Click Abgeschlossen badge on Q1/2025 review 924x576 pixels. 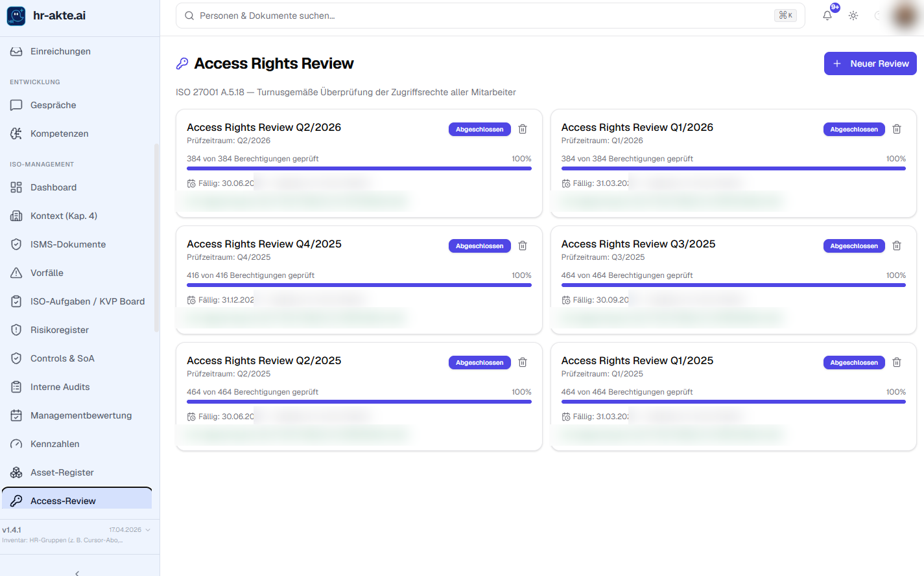coord(854,363)
